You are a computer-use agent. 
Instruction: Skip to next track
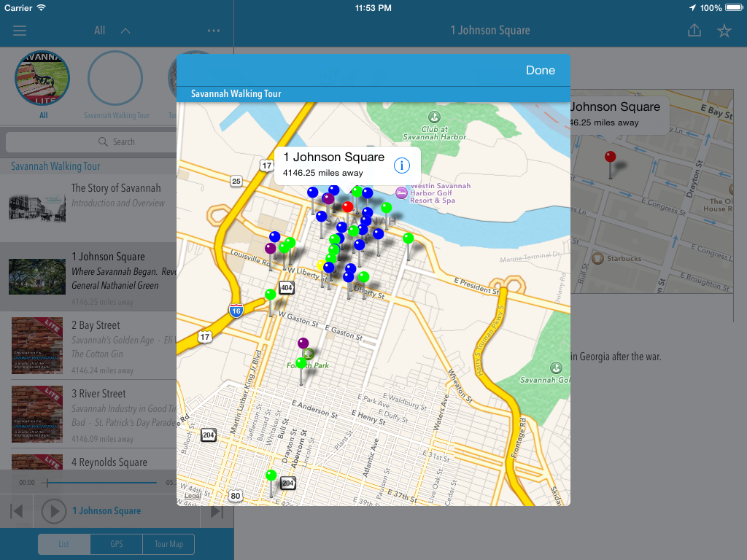coord(216,511)
